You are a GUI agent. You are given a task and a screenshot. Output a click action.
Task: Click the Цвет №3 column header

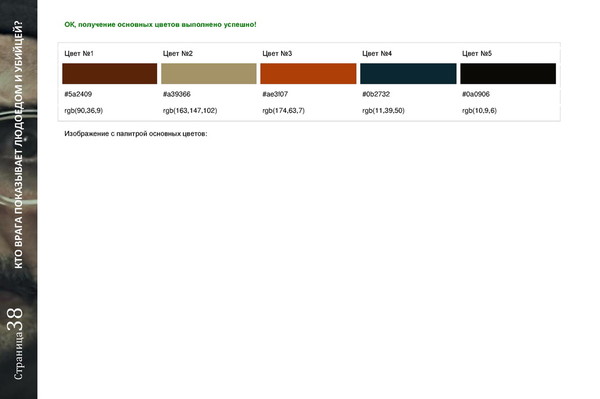277,54
